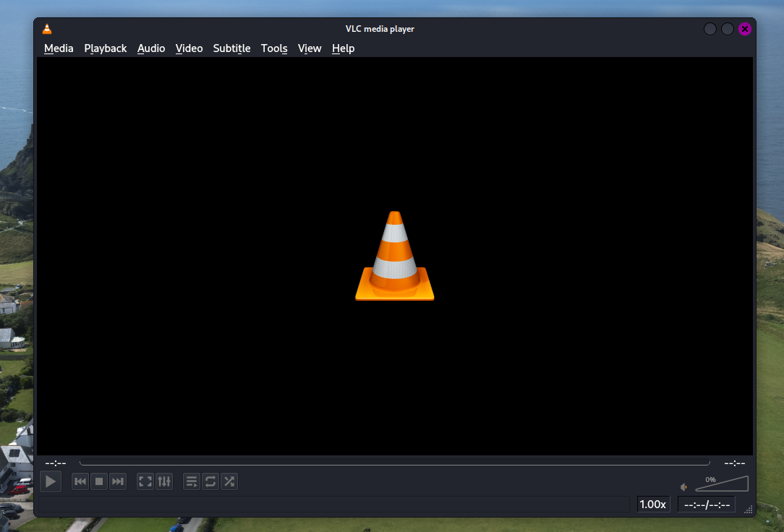
Task: Stop playback with the stop button
Action: pos(99,481)
